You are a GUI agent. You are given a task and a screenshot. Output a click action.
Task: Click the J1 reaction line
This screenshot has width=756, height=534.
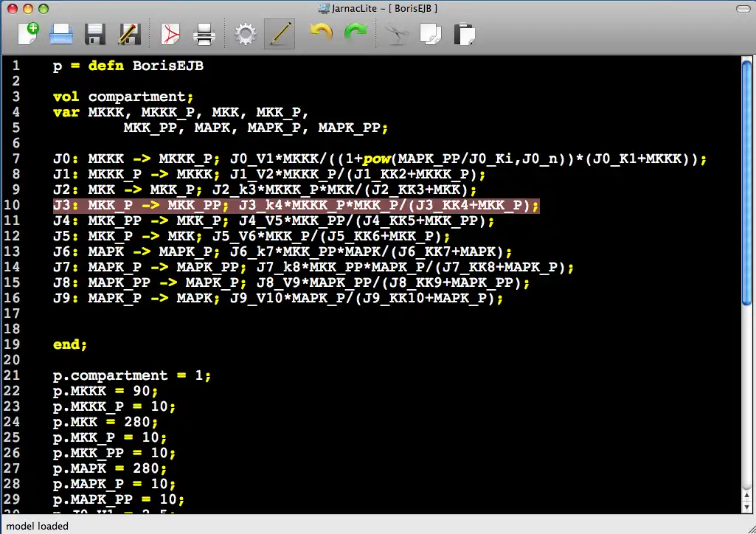click(x=269, y=174)
